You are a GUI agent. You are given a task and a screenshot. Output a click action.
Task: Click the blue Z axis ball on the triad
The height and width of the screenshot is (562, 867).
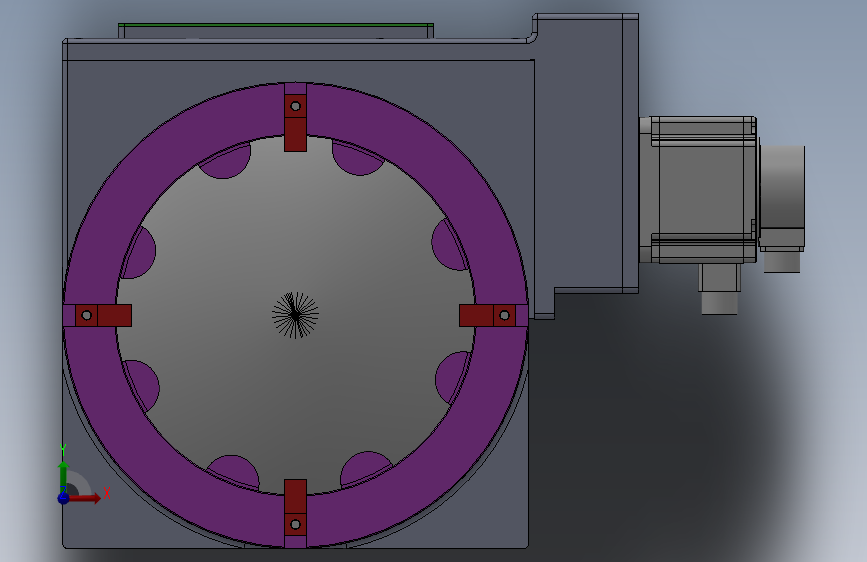(64, 498)
